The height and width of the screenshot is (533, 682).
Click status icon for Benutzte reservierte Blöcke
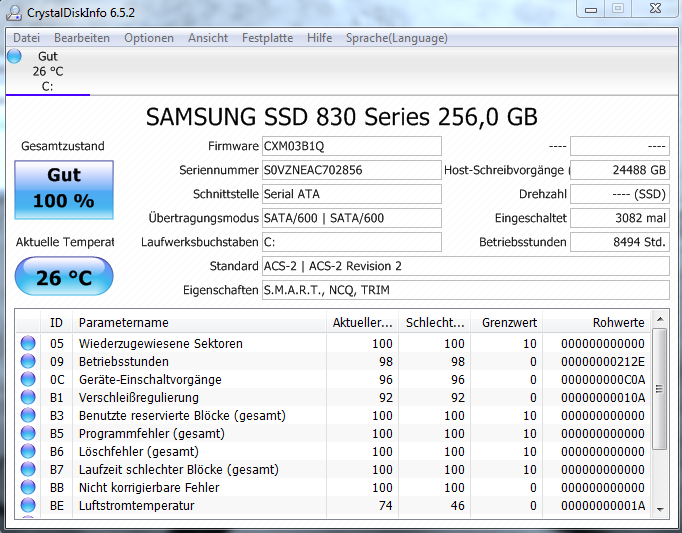[28, 416]
